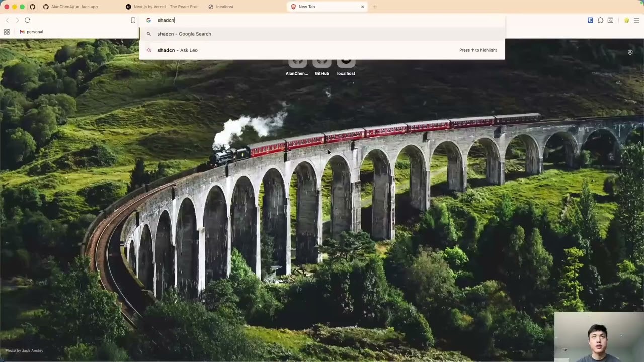Open the "personal" Gmail bookmark
This screenshot has width=644, height=362.
(31, 32)
